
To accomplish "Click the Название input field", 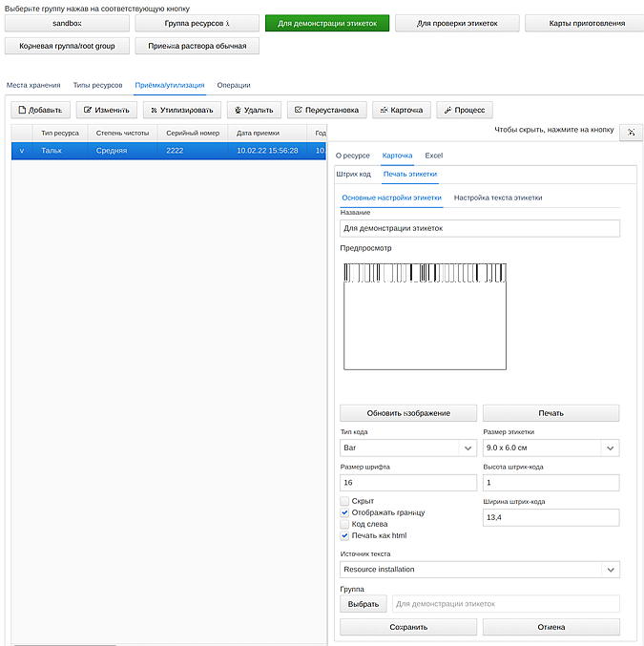I will [480, 228].
